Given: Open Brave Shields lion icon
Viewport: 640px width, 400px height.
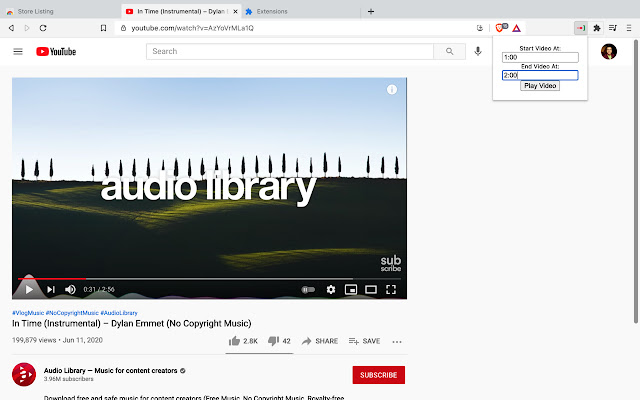Looking at the screenshot, I should (499, 28).
